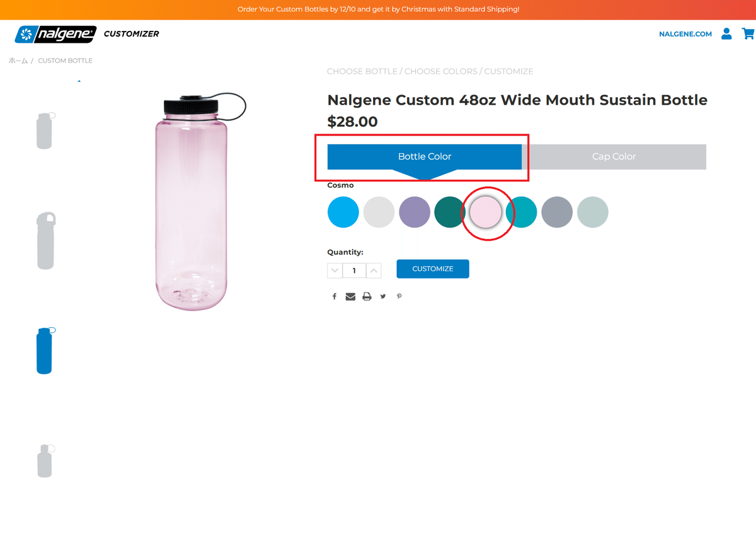Share on Facebook
Viewport: 756px width, 537px height.
(x=335, y=296)
